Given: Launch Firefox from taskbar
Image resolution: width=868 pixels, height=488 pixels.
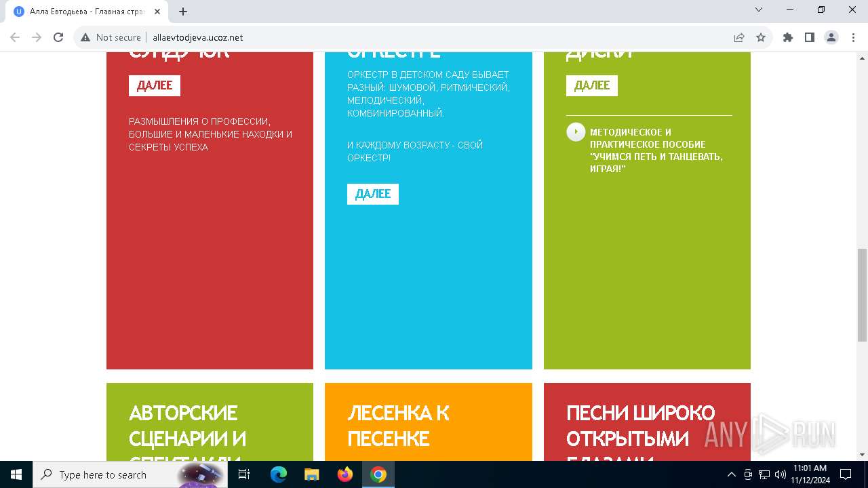Looking at the screenshot, I should pos(345,474).
